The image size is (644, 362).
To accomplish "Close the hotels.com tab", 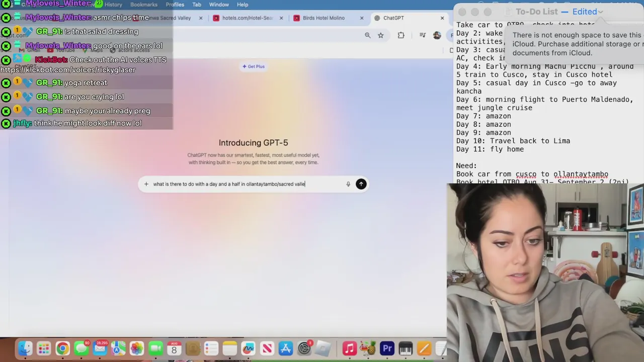I will [x=281, y=18].
